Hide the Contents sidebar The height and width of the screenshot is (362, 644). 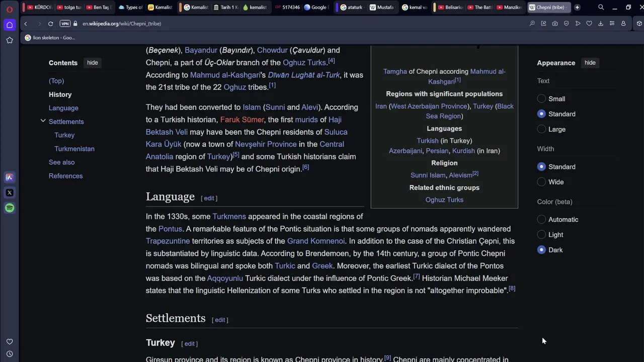(93, 63)
